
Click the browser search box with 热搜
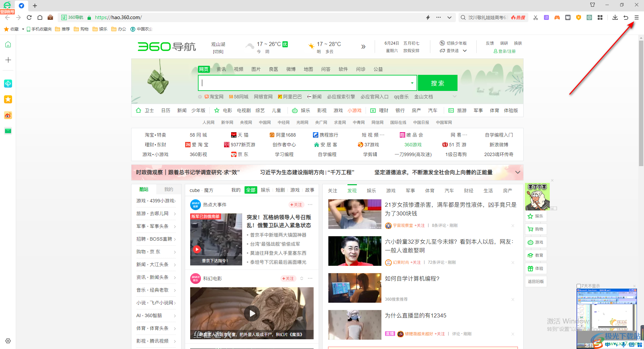click(493, 17)
